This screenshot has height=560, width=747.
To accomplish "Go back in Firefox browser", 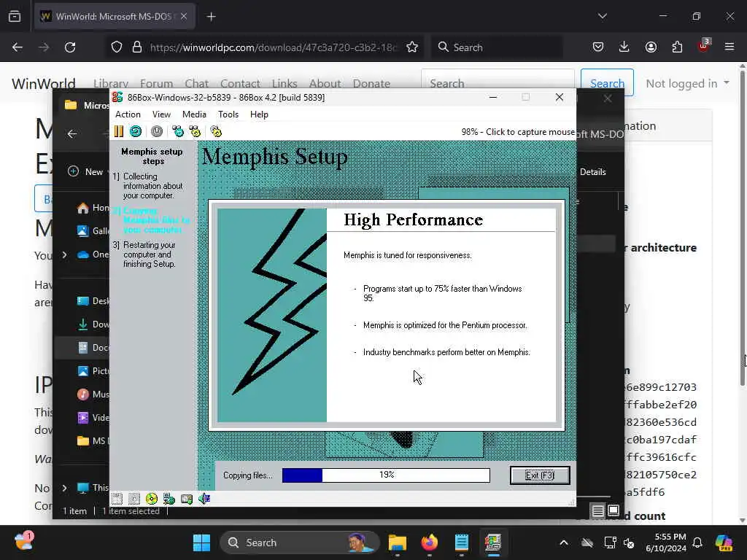I will point(18,47).
